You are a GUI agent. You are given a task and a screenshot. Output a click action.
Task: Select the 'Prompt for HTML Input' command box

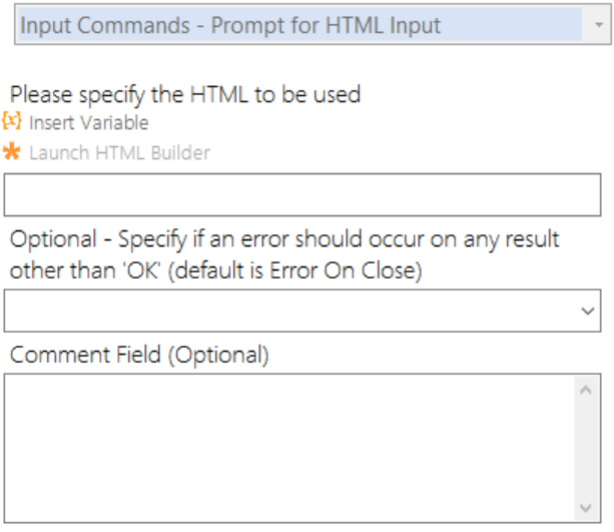tap(300, 25)
